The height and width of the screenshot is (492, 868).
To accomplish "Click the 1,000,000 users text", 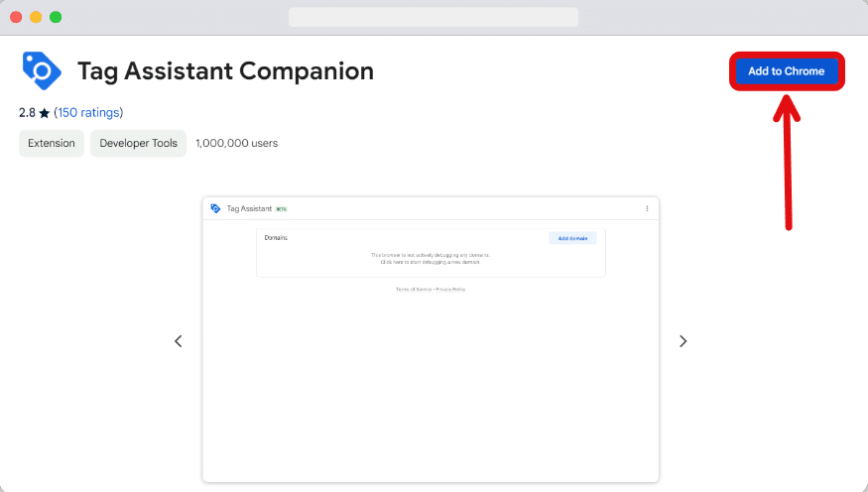I will click(237, 144).
